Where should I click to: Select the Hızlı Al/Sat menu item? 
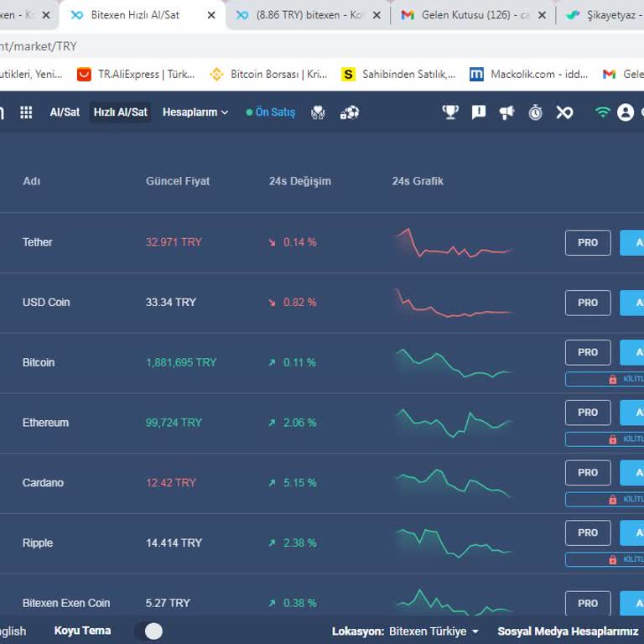point(120,112)
